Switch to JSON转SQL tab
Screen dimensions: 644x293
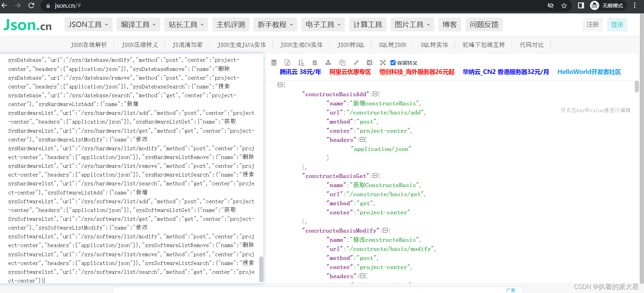click(351, 45)
